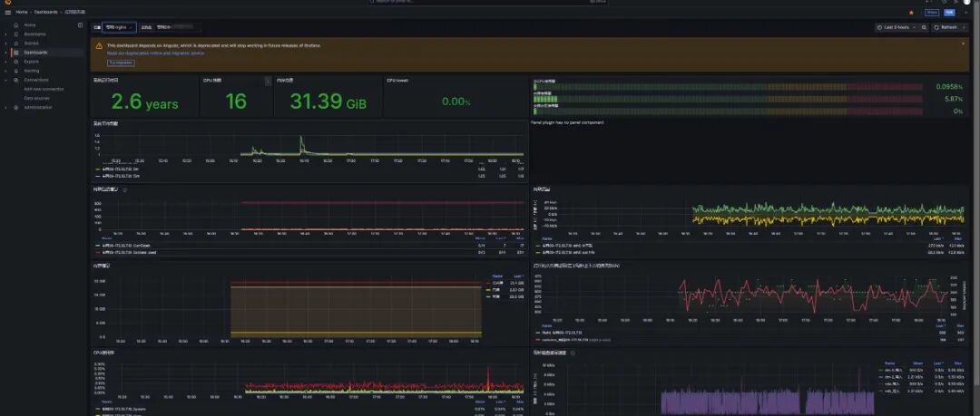Click the memory usage bar gauge at 5.87%

(x=728, y=100)
